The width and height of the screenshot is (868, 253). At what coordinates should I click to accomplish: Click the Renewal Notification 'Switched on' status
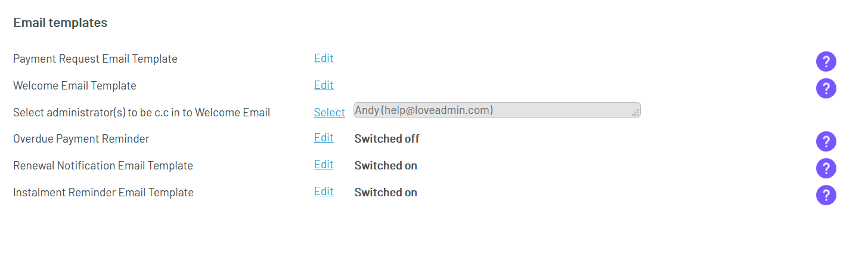click(386, 166)
